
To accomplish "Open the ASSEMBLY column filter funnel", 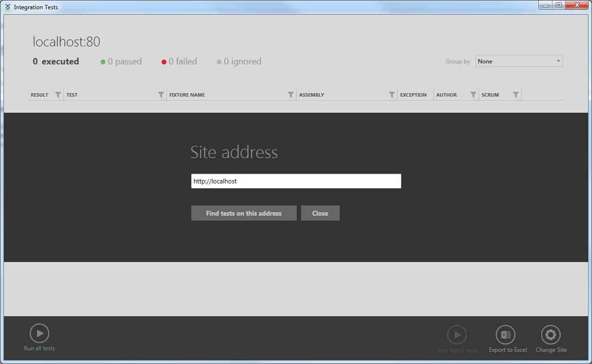I will 392,95.
